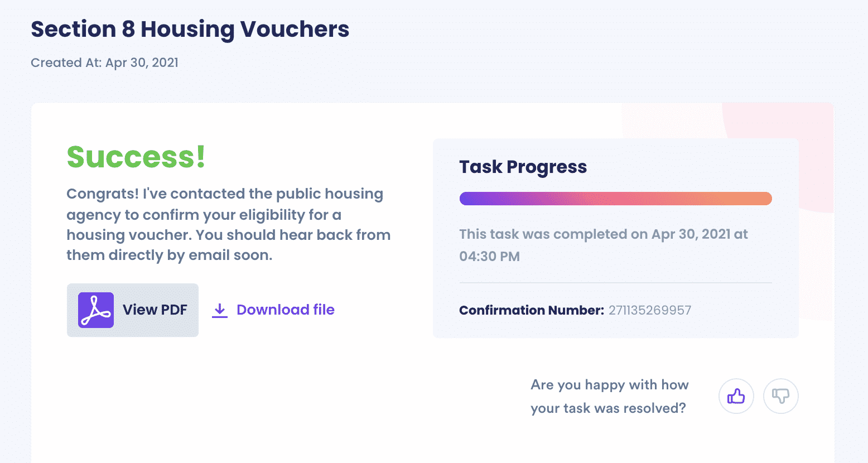Image resolution: width=868 pixels, height=463 pixels.
Task: Click the 'Are you happy' feedback question
Action: click(x=610, y=397)
